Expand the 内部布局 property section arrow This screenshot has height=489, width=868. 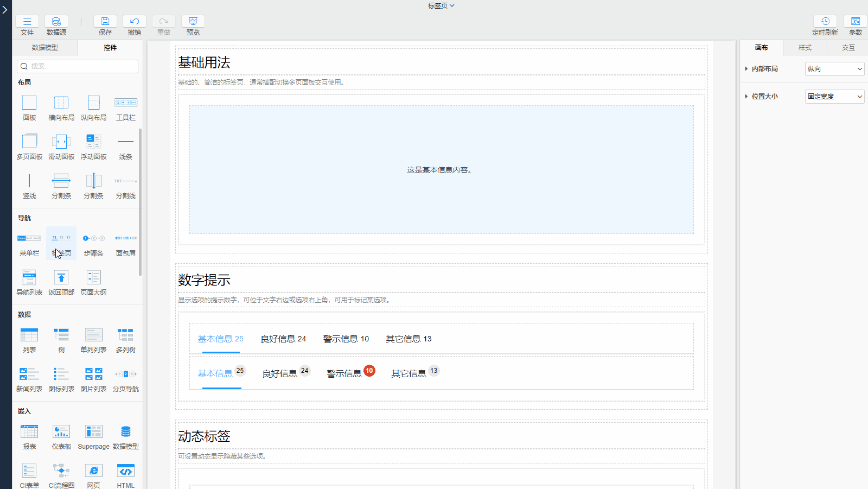click(x=746, y=69)
